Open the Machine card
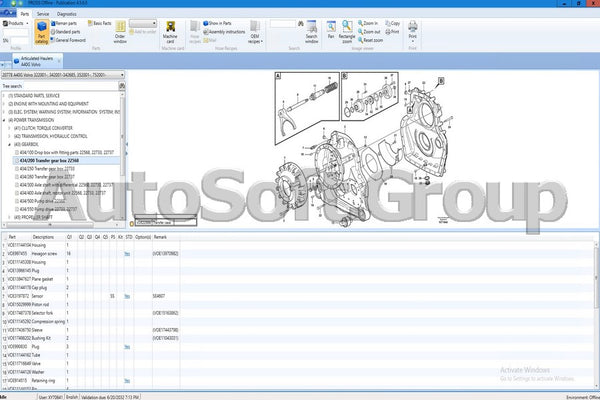 [x=170, y=32]
